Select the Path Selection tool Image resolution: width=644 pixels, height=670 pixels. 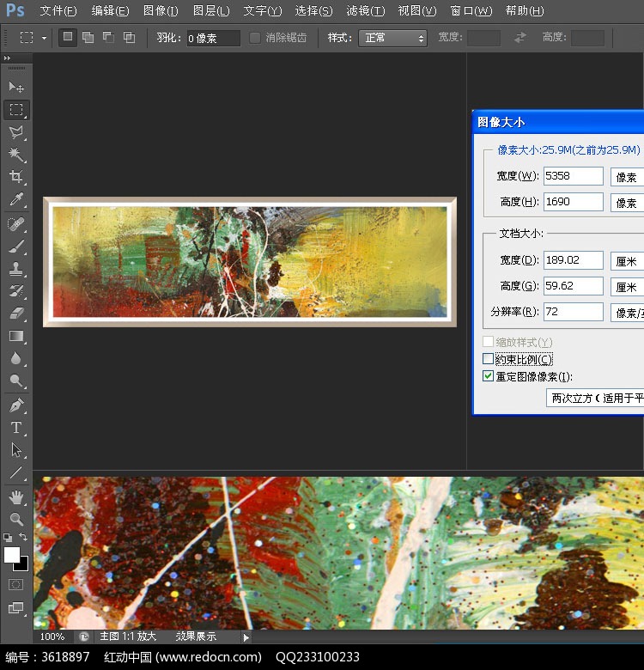tap(16, 450)
